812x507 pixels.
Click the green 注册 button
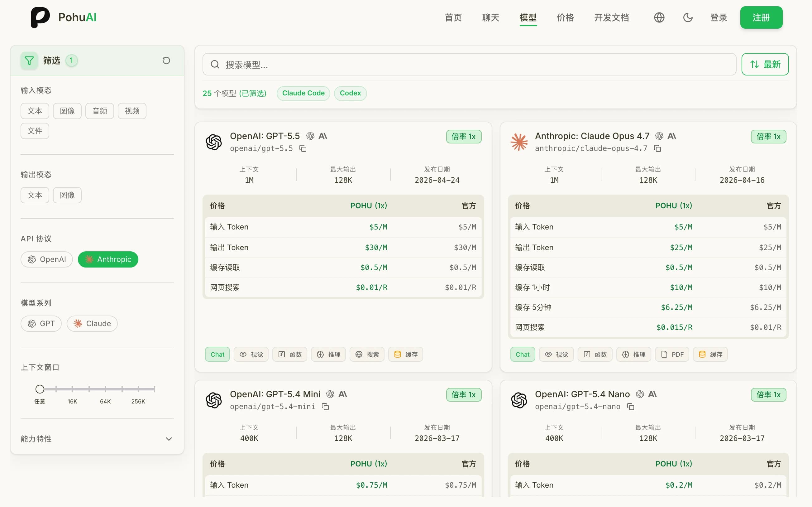(x=761, y=17)
